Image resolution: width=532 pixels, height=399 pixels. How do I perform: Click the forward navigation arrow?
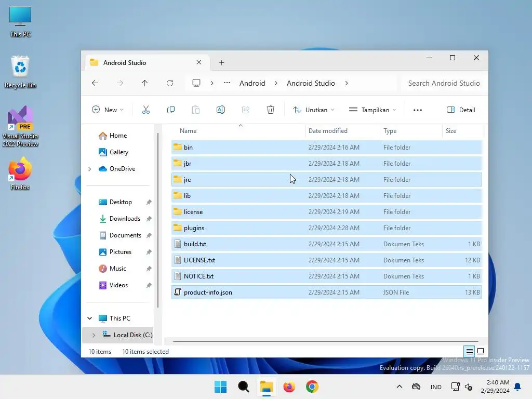point(120,83)
